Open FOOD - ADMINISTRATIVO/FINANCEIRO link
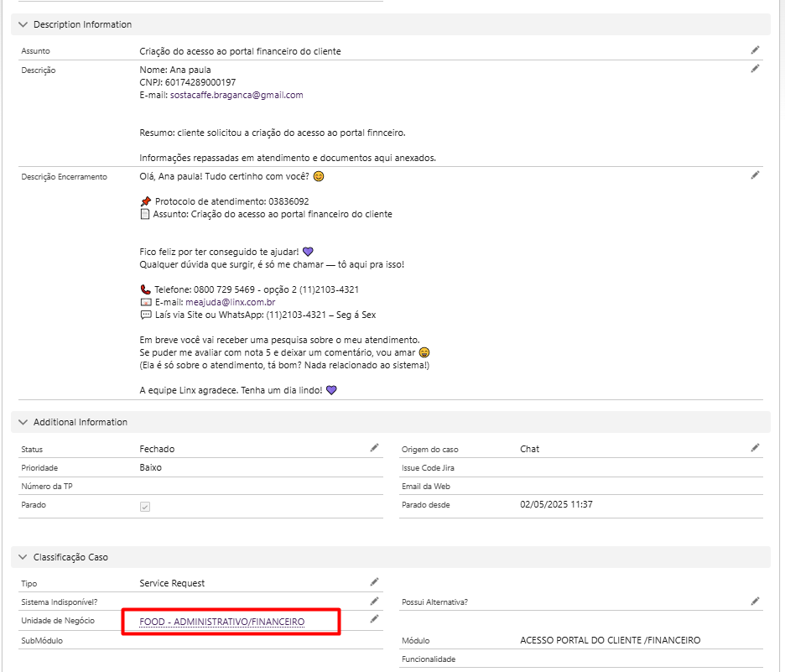 click(x=222, y=622)
